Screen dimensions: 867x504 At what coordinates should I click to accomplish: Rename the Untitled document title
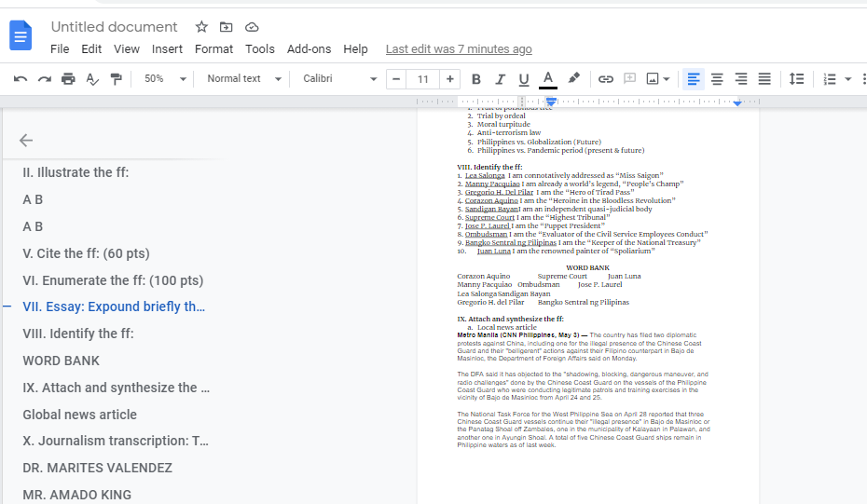tap(114, 26)
